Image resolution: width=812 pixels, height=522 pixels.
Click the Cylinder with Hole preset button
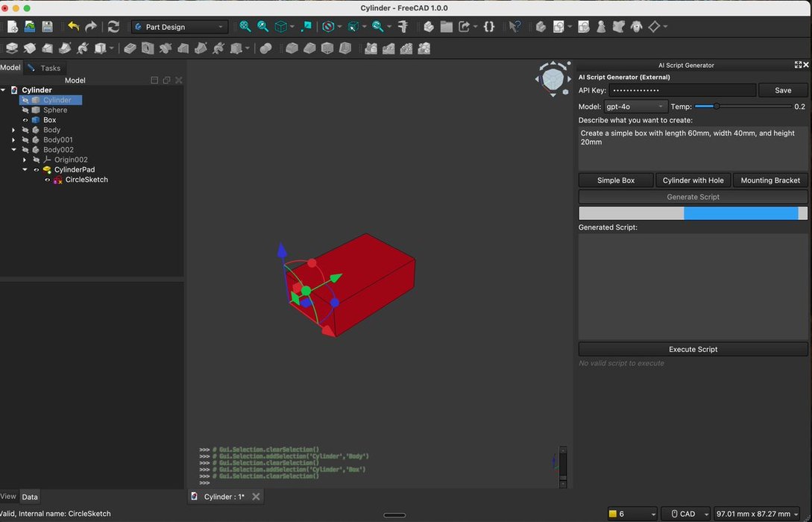click(693, 180)
